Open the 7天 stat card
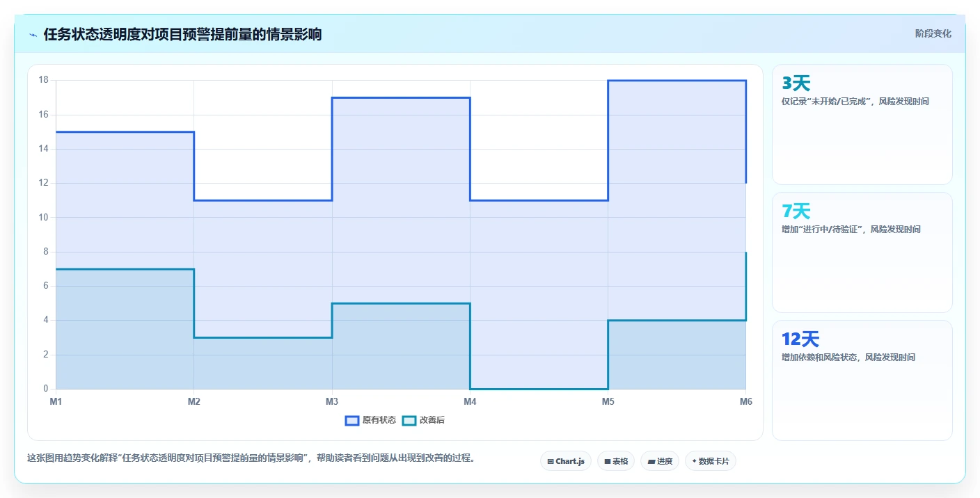 (x=862, y=252)
